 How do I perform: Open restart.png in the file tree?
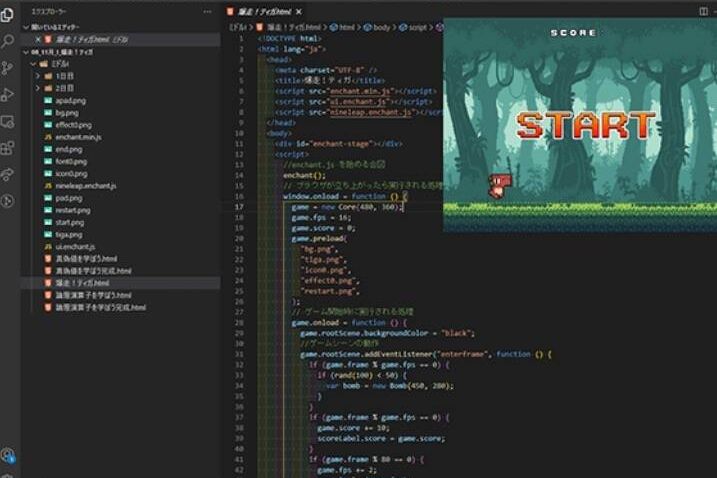73,210
